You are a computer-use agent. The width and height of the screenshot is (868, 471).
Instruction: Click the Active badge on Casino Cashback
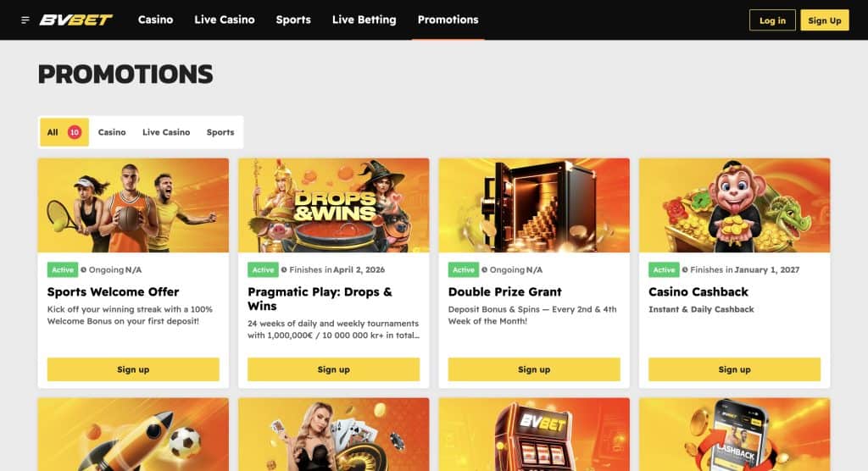tap(664, 269)
